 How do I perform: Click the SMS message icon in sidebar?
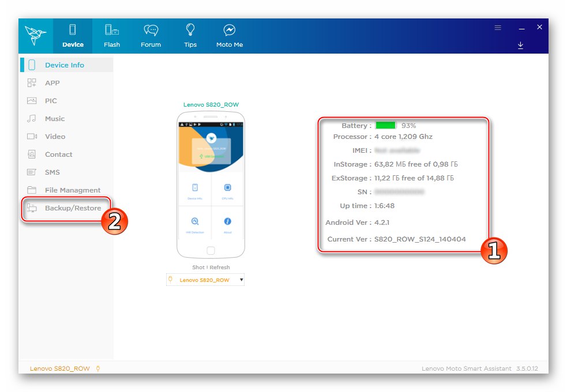(33, 172)
